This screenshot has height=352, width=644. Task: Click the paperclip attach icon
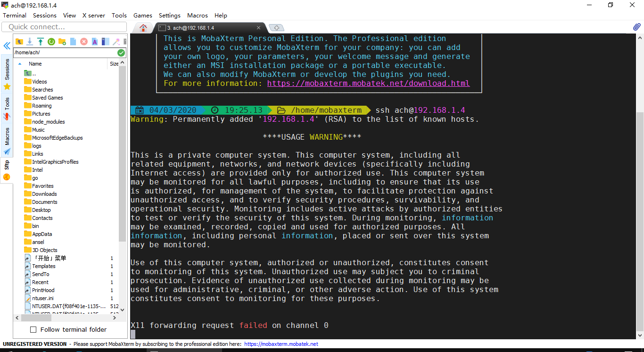pyautogui.click(x=636, y=27)
